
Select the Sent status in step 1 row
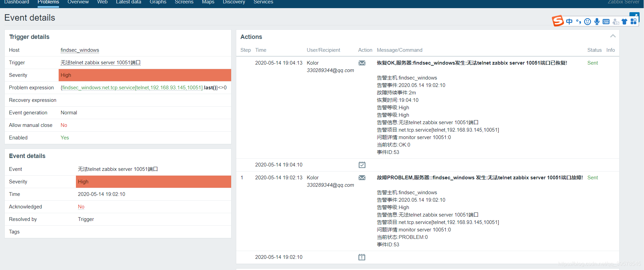tap(592, 178)
